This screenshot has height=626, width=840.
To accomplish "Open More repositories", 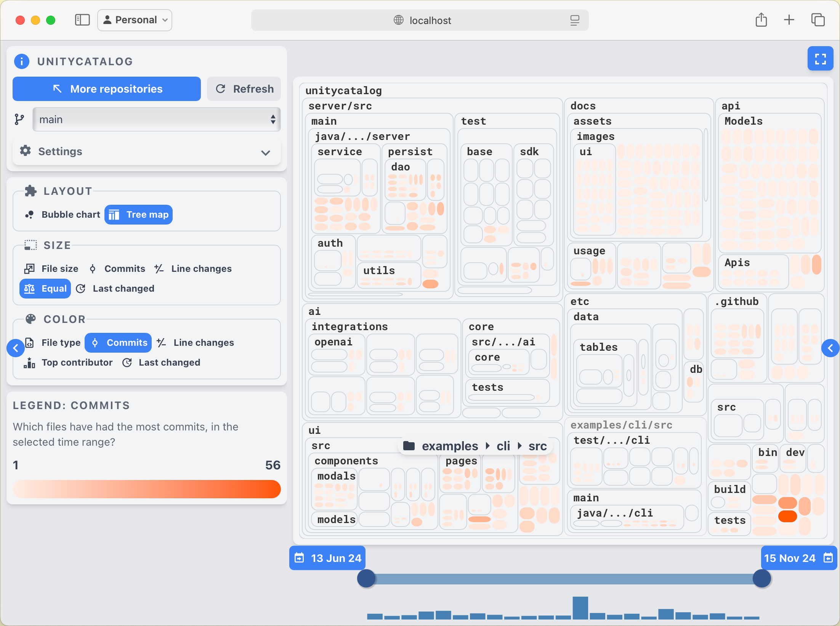I will [107, 89].
